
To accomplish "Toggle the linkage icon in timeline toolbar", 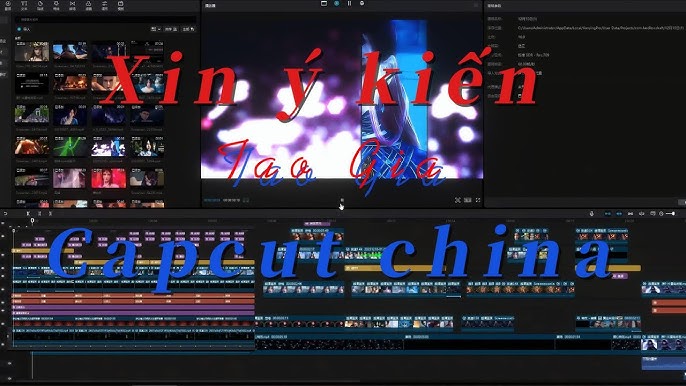I will coord(630,214).
